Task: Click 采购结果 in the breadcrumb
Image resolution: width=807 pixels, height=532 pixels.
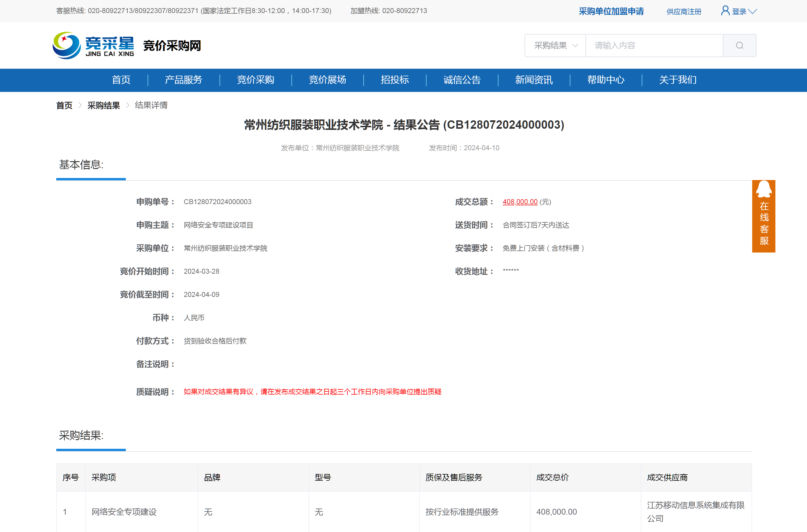Action: coord(104,106)
